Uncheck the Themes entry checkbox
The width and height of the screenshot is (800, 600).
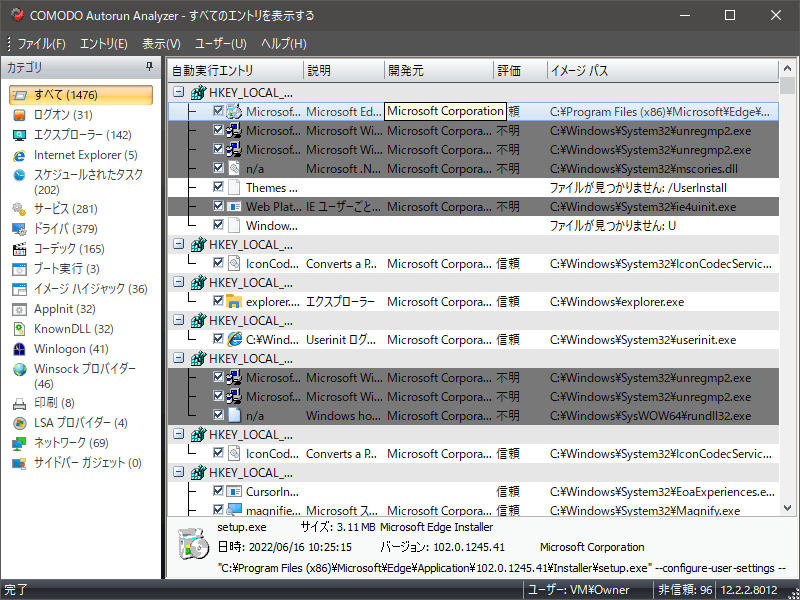tap(218, 187)
